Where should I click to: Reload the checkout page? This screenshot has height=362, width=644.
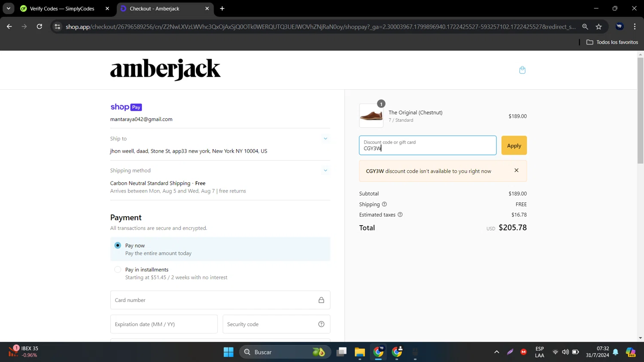coord(39,27)
